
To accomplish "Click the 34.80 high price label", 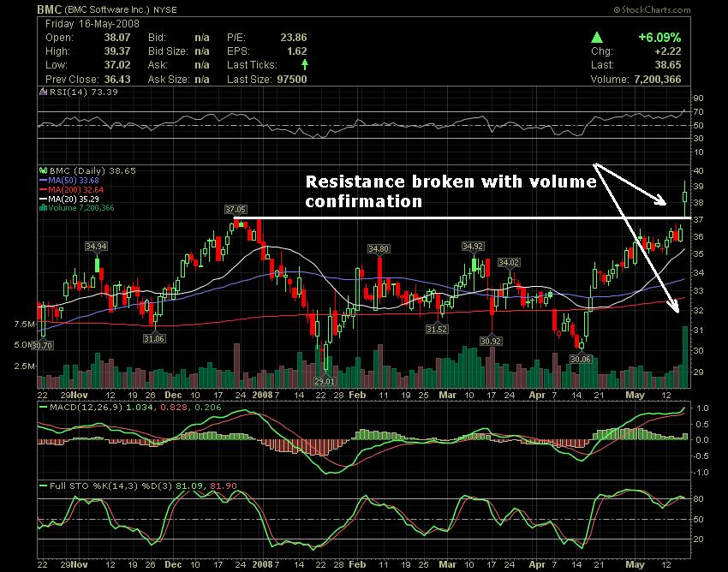I will pos(379,249).
